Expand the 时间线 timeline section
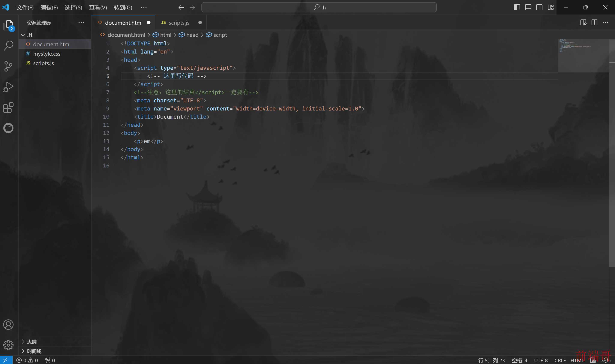This screenshot has height=364, width=615. point(55,351)
